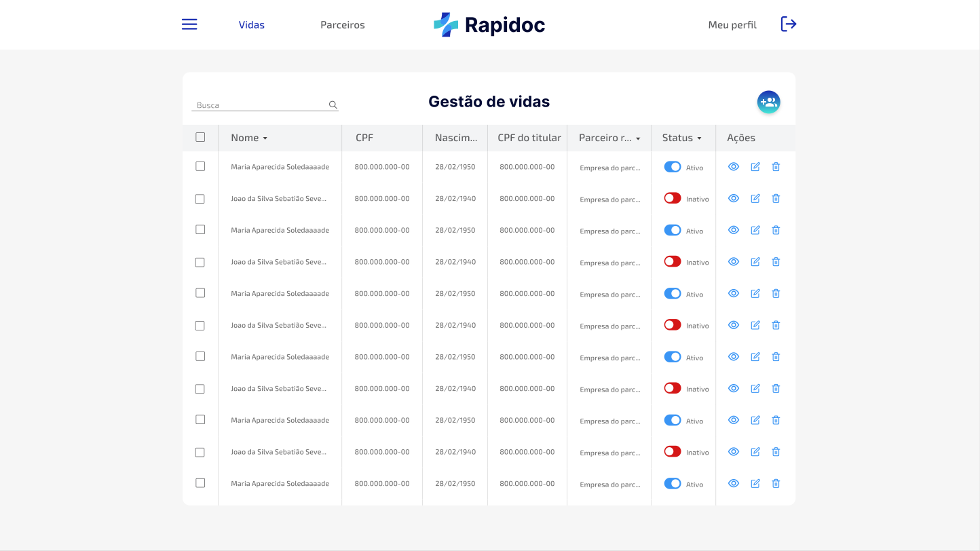The width and height of the screenshot is (980, 551).
Task: Edit the first row Maria Aparecida entry
Action: pos(755,167)
